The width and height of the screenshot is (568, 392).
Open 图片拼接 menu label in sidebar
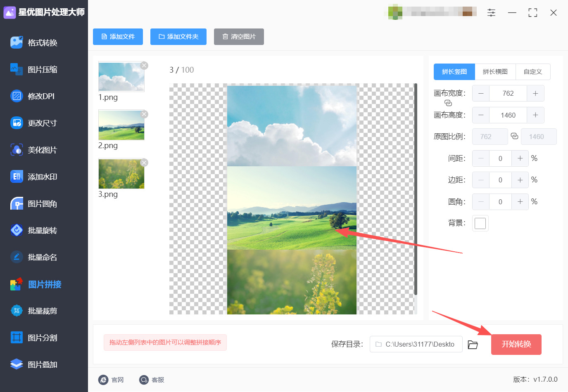tap(45, 284)
